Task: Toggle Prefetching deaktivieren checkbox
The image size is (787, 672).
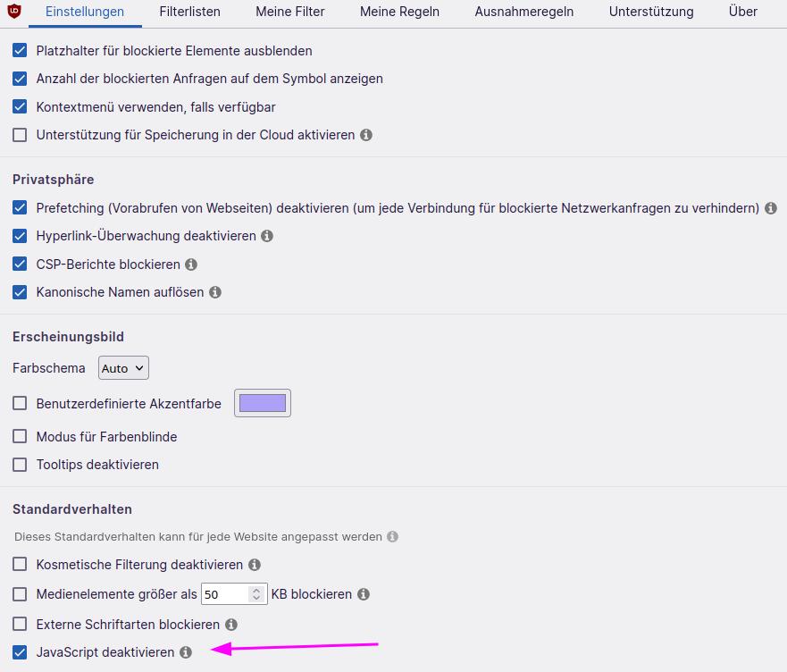Action: 20,208
